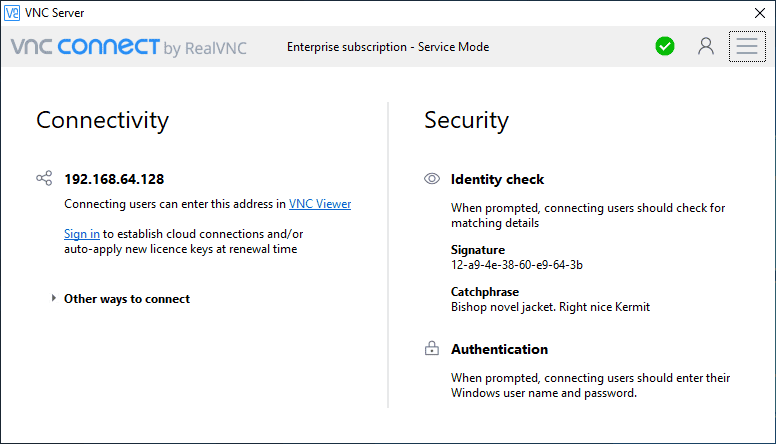Follow the Sign in link

(x=82, y=234)
